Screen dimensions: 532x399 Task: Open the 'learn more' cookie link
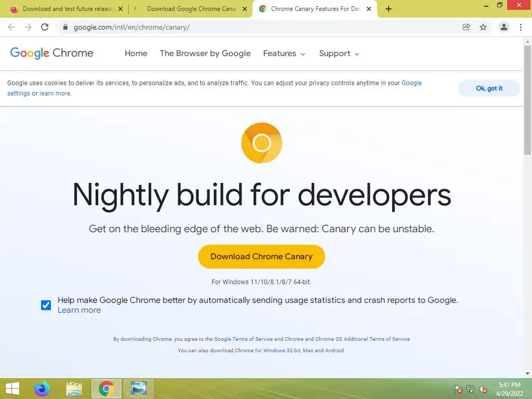point(55,94)
